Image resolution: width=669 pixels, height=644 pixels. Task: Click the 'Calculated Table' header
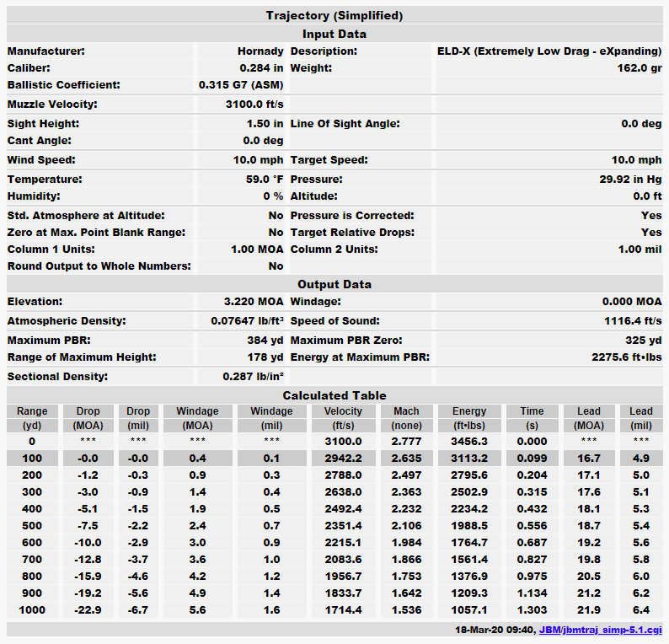click(334, 395)
